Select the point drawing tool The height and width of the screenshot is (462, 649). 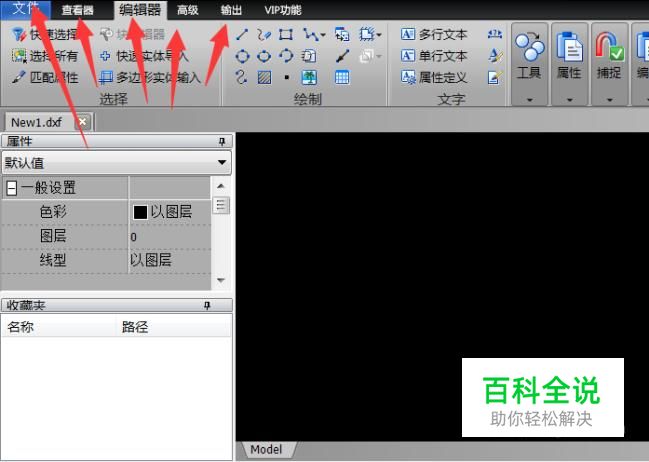click(x=286, y=77)
